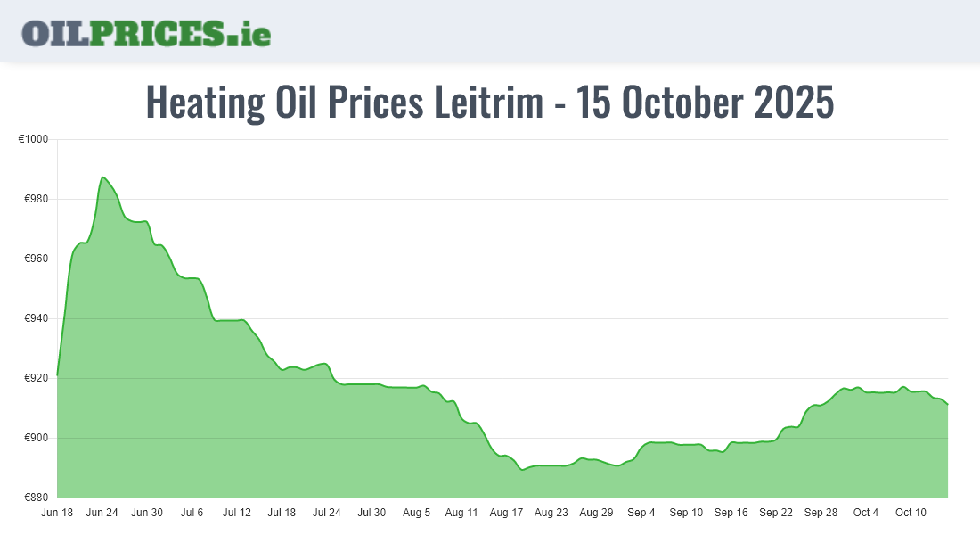Image resolution: width=980 pixels, height=535 pixels.
Task: Click the Aug 11 x-axis date label
Action: [x=461, y=513]
